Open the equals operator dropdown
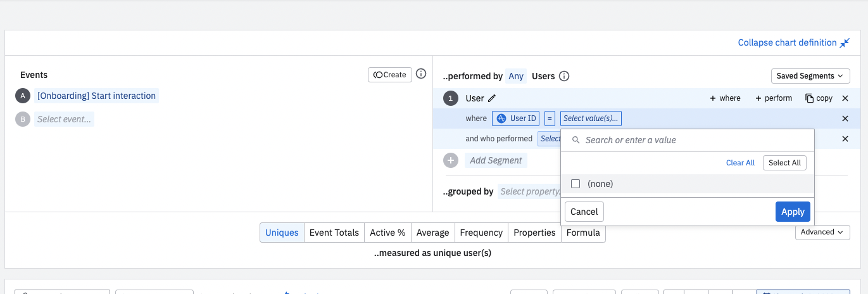The image size is (868, 294). [550, 118]
